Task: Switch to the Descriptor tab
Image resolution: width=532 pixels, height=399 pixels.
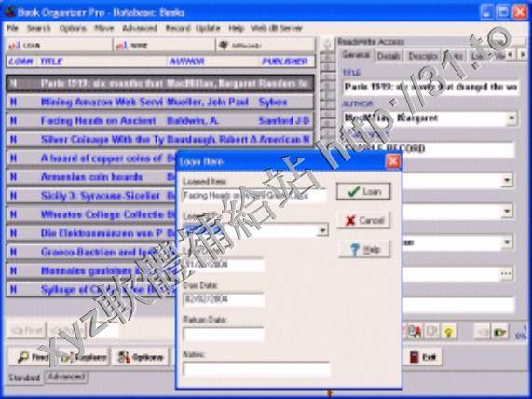Action: [422, 56]
